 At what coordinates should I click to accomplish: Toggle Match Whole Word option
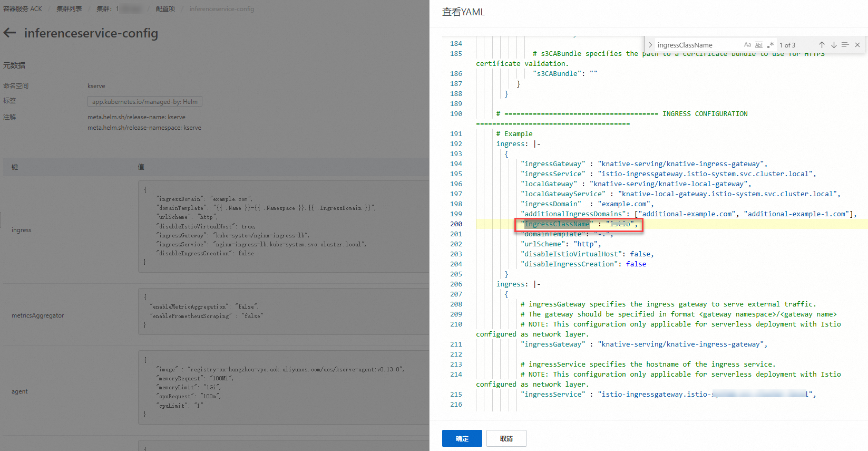pos(759,45)
